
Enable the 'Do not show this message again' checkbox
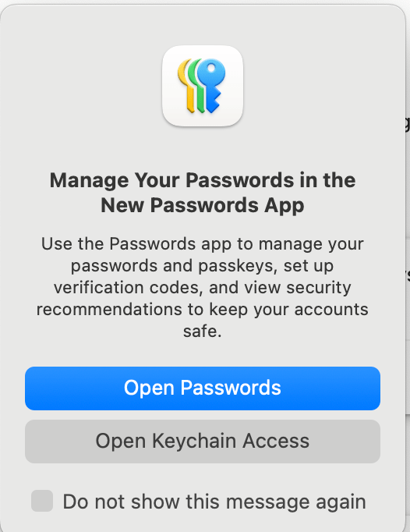pyautogui.click(x=42, y=501)
